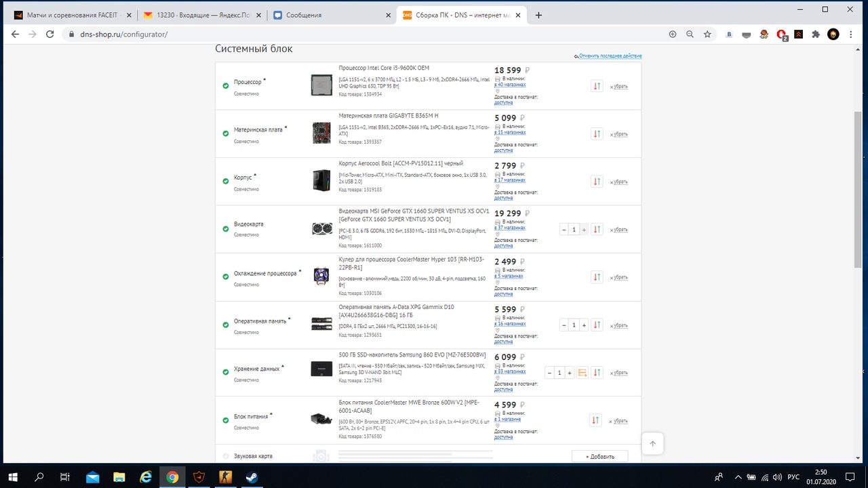The height and width of the screenshot is (488, 868).
Task: Open store availability link 'в 40 магазинах'
Action: [510, 85]
